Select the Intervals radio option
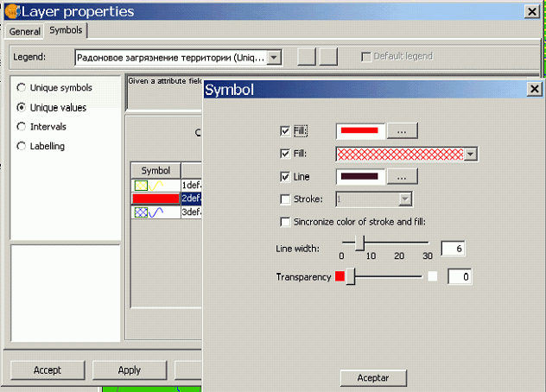The height and width of the screenshot is (392, 546). point(22,126)
